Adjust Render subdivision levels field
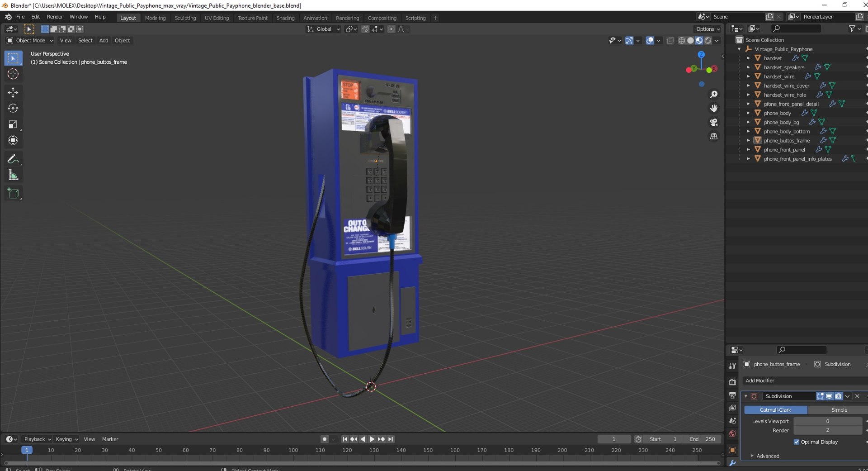The width and height of the screenshot is (868, 471). pos(828,430)
